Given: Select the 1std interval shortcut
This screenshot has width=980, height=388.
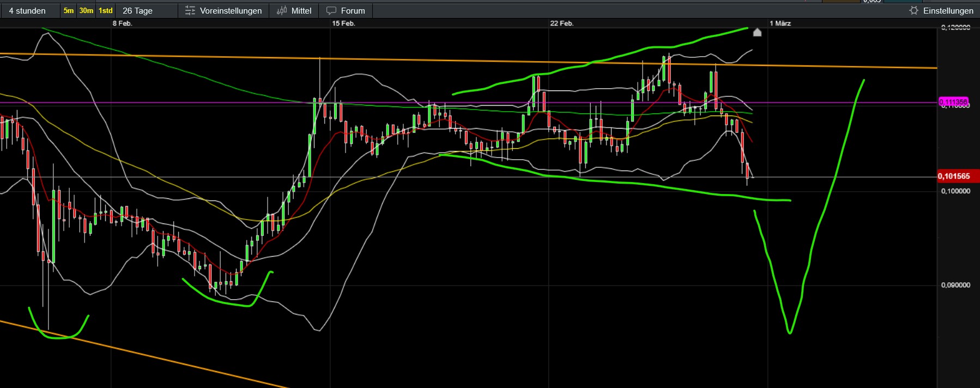Looking at the screenshot, I should coord(105,11).
